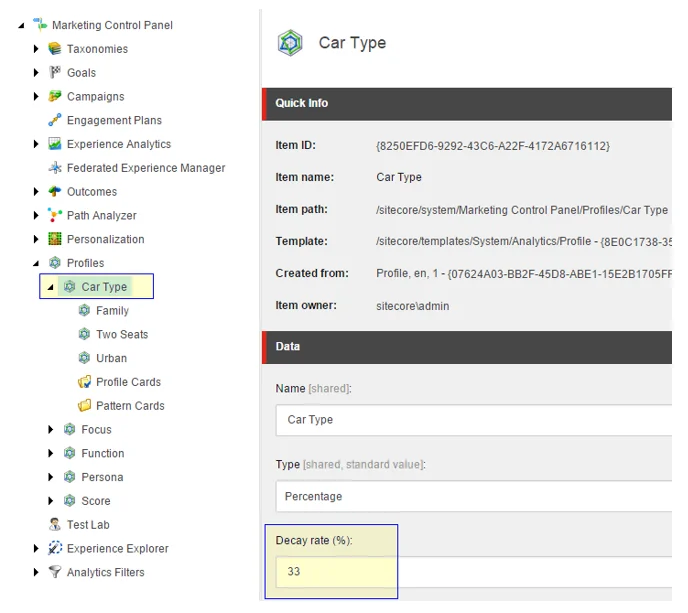The image size is (688, 613).
Task: Click the Profiles icon in tree
Action: pos(54,263)
